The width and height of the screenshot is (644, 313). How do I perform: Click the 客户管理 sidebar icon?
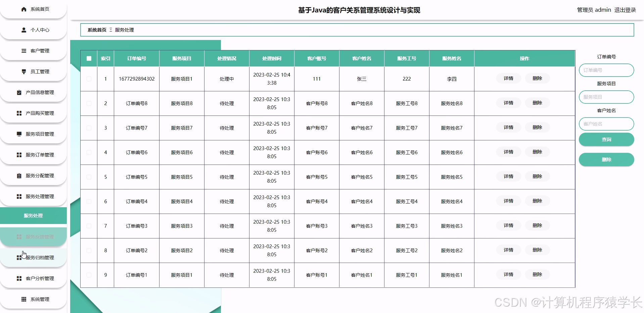point(24,51)
